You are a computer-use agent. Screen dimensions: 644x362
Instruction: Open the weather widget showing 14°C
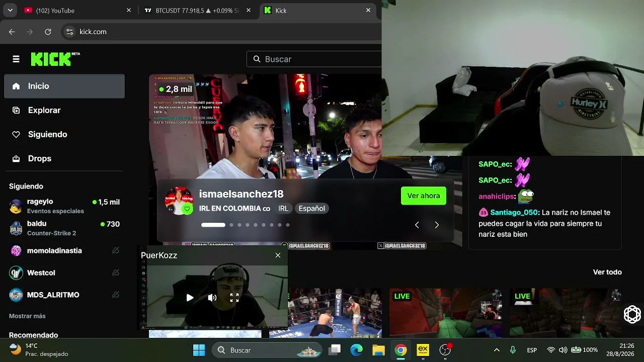click(x=39, y=350)
